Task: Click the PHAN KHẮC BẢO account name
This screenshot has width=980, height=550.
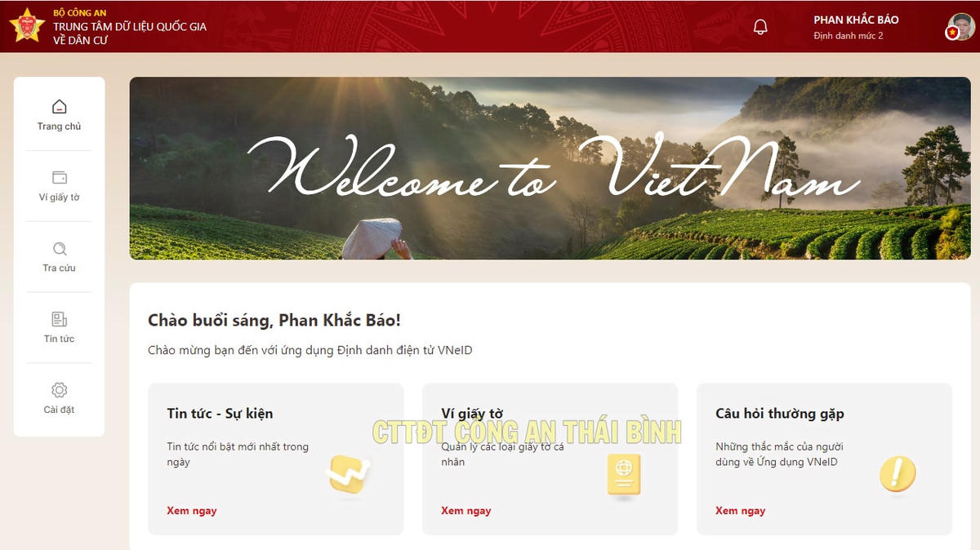Action: coord(856,20)
